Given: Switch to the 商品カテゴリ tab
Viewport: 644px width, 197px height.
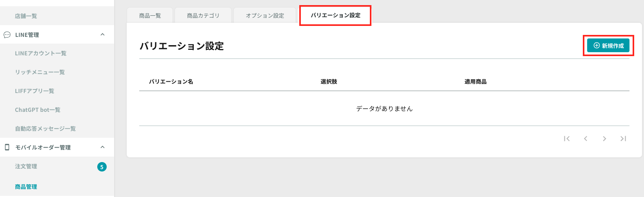Looking at the screenshot, I should pos(203,16).
